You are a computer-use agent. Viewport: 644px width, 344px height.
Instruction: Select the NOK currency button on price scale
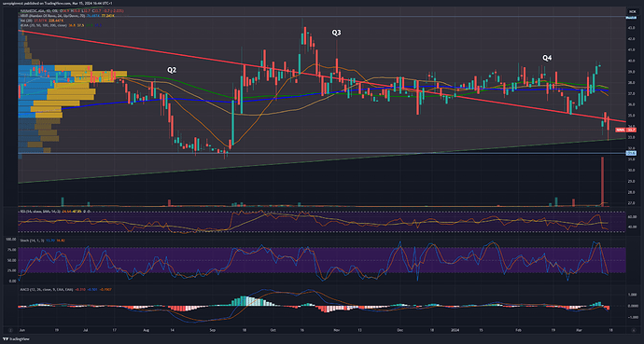[632, 11]
